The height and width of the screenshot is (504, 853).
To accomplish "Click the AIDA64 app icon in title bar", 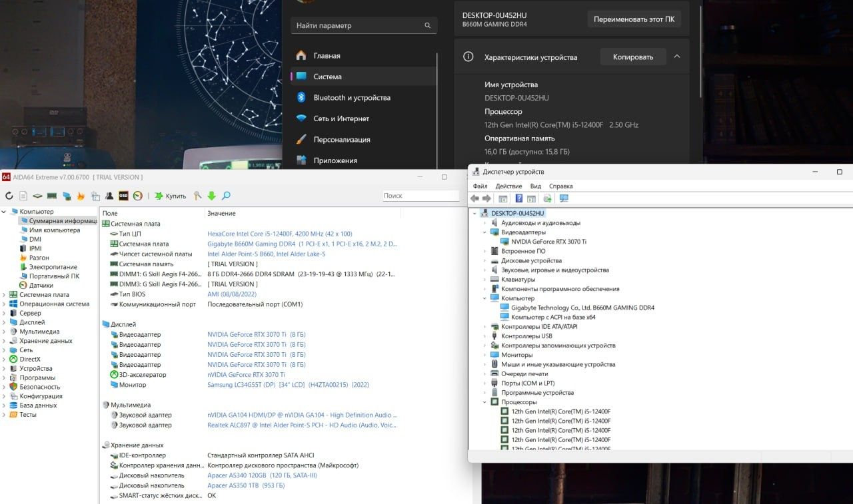I will [x=6, y=177].
